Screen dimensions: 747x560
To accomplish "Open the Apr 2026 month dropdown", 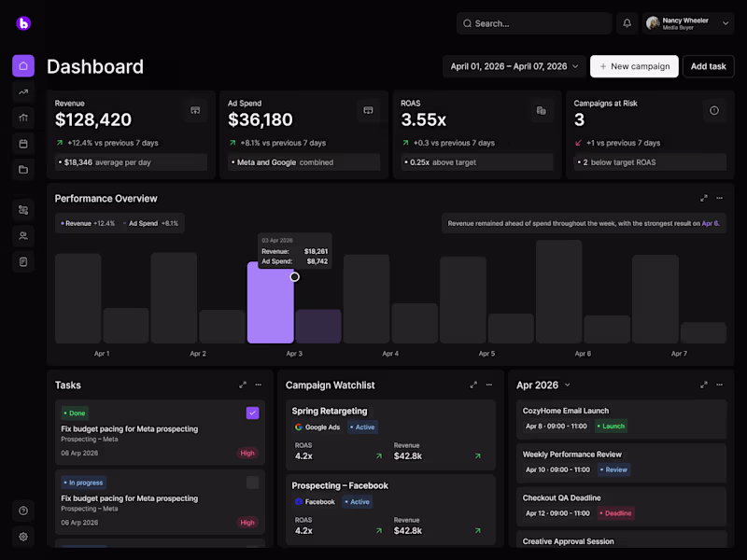I will [543, 385].
